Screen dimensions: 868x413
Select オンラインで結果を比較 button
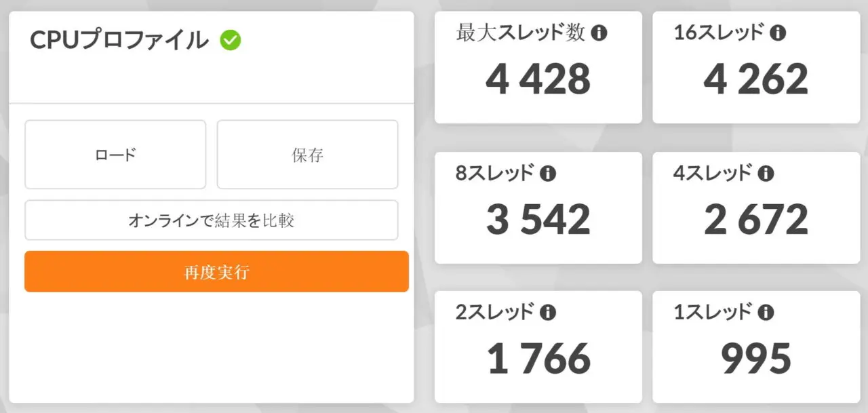[211, 220]
